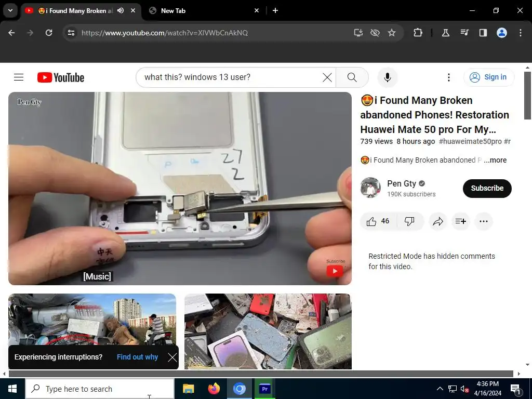The height and width of the screenshot is (399, 532).
Task: Show hidden system tray icons
Action: [x=440, y=389]
